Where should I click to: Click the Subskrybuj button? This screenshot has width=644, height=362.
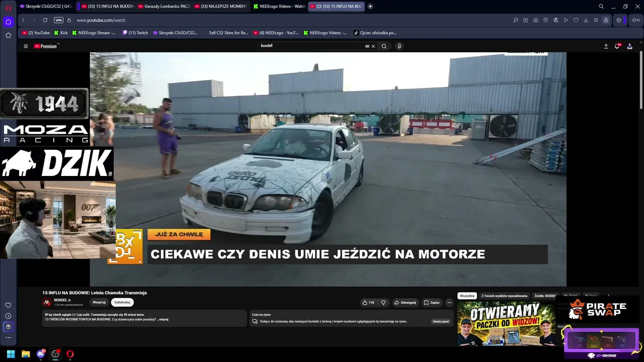(122, 302)
